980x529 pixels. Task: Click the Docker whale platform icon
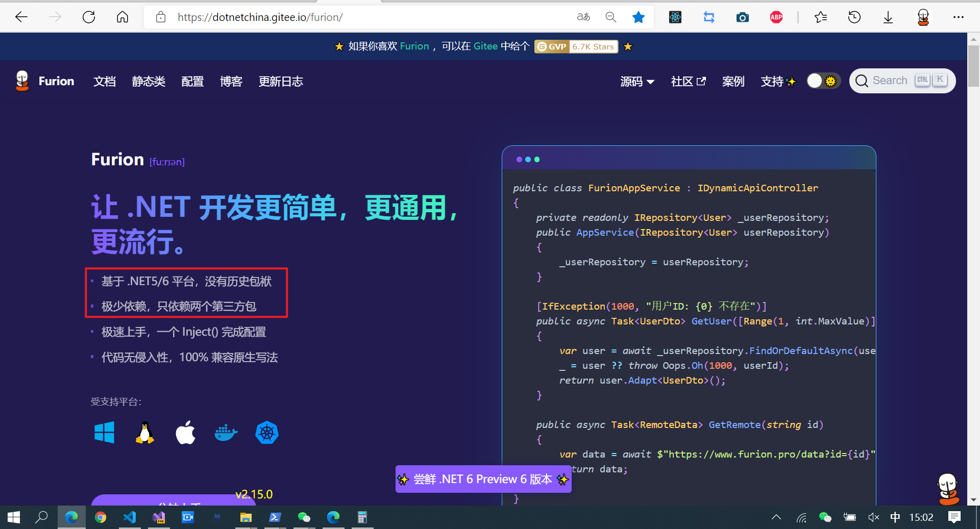pyautogui.click(x=226, y=433)
